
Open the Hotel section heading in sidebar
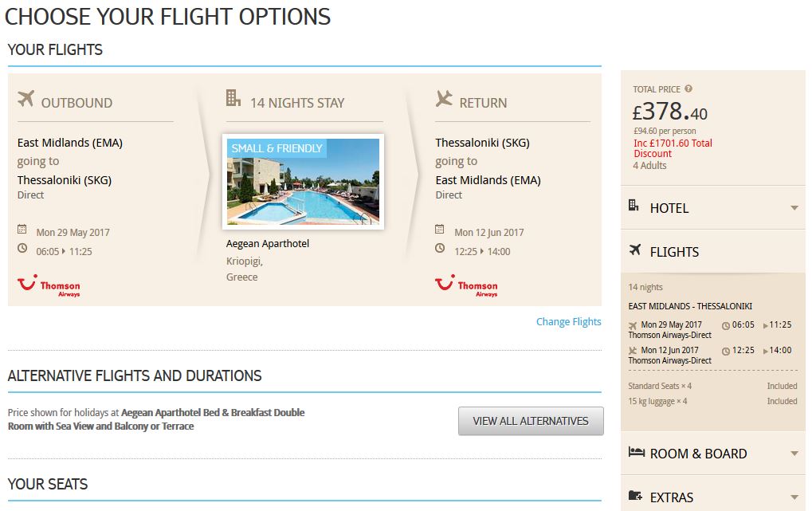pos(669,208)
